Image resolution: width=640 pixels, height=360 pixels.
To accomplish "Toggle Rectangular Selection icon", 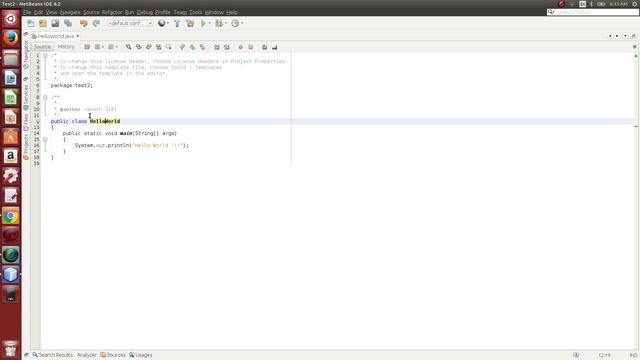I will point(169,47).
